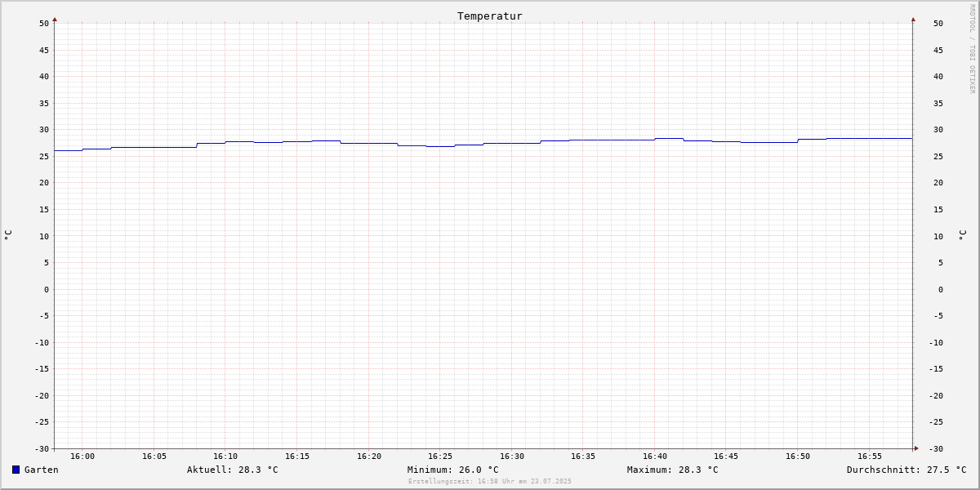
Task: Click the 16:25 time axis label
Action: pyautogui.click(x=440, y=457)
